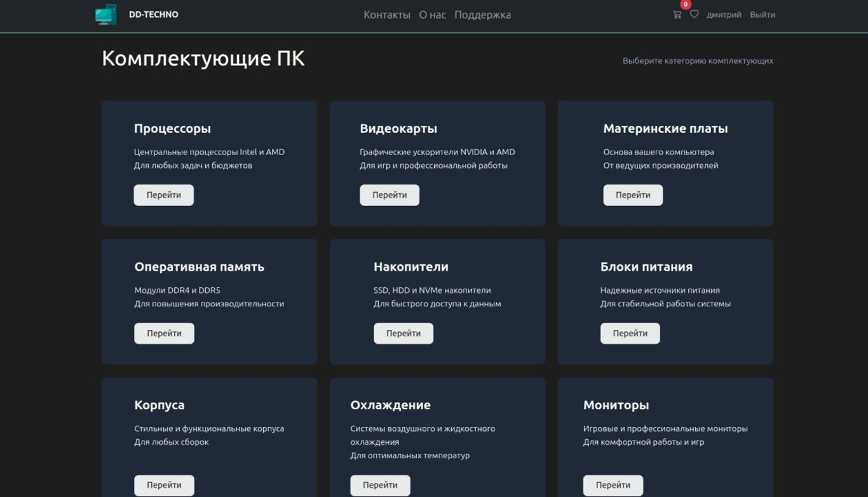Click the red cart counter badge
This screenshot has width=868, height=497.
click(x=685, y=4)
